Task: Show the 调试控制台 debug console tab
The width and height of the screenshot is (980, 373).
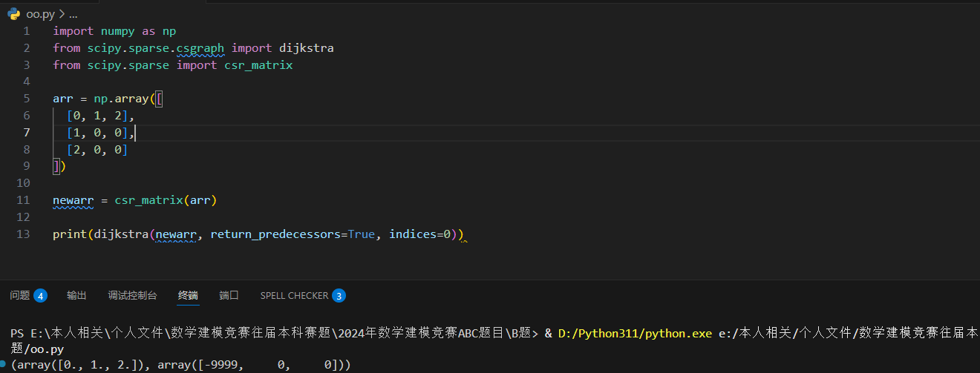Action: tap(132, 295)
